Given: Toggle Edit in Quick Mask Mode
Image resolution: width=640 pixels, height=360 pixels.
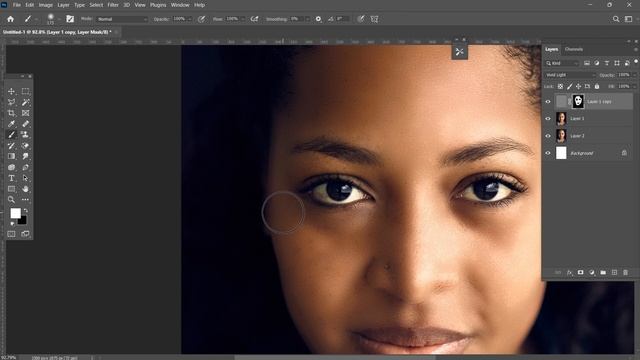Looking at the screenshot, I should (11, 234).
